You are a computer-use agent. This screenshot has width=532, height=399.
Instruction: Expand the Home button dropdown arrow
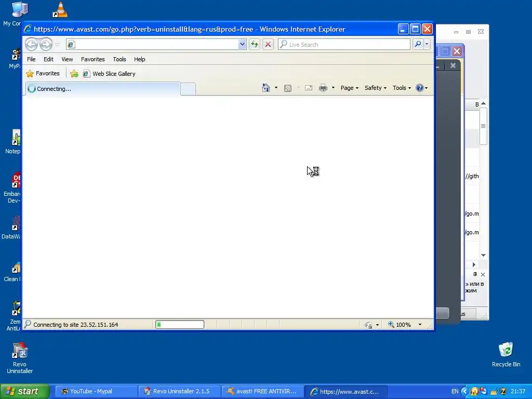point(276,88)
